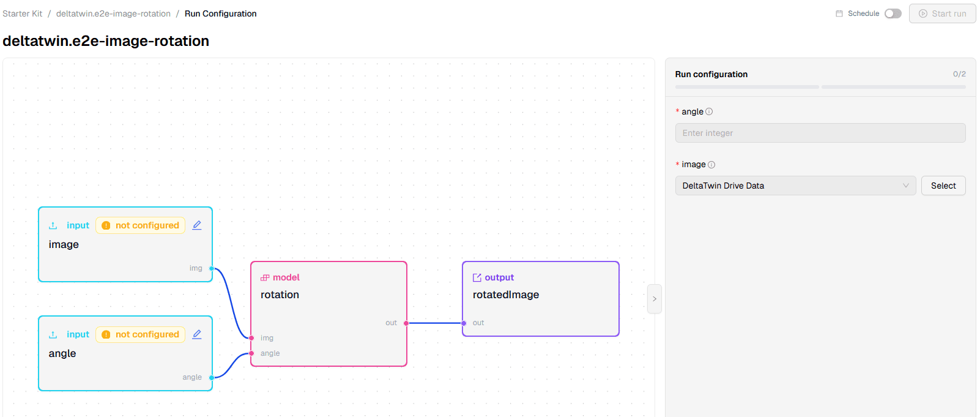Click the warning icon on angle node badge
Viewport: 980px width, 417px height.
pyautogui.click(x=106, y=334)
